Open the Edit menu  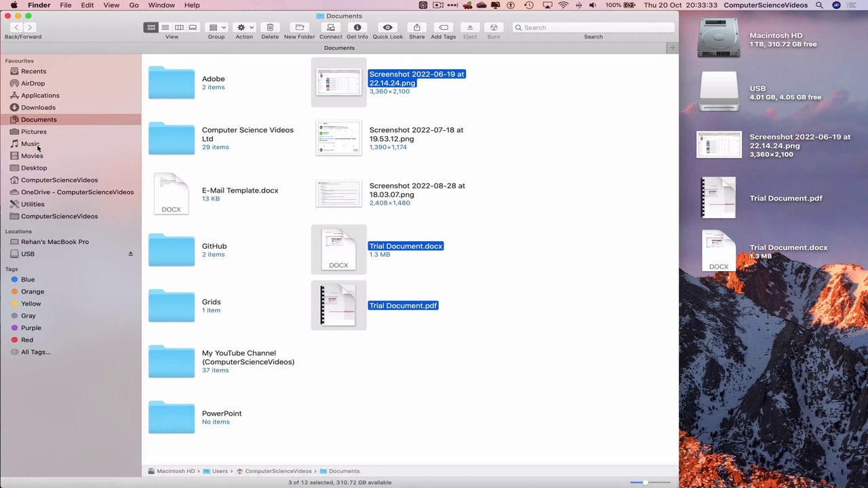(87, 5)
